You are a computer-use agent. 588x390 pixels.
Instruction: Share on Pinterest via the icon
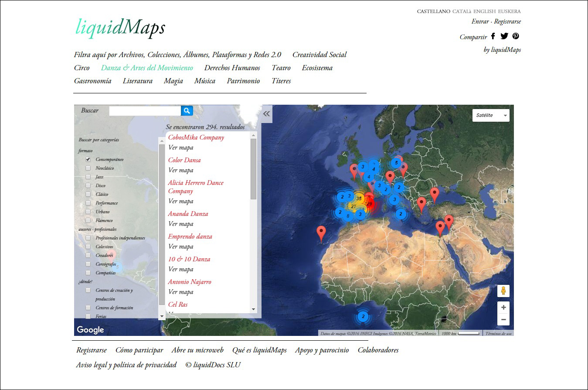pyautogui.click(x=516, y=36)
